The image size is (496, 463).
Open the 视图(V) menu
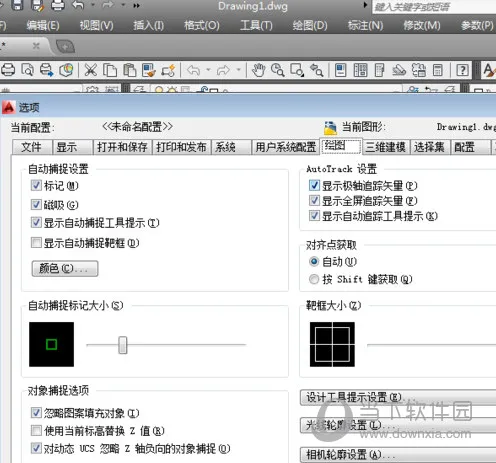tap(96, 25)
